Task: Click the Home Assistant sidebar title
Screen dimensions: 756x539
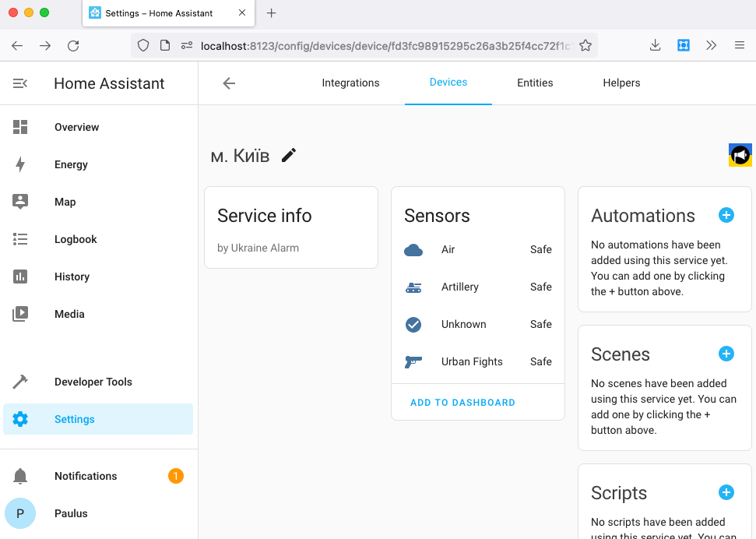Action: (109, 83)
